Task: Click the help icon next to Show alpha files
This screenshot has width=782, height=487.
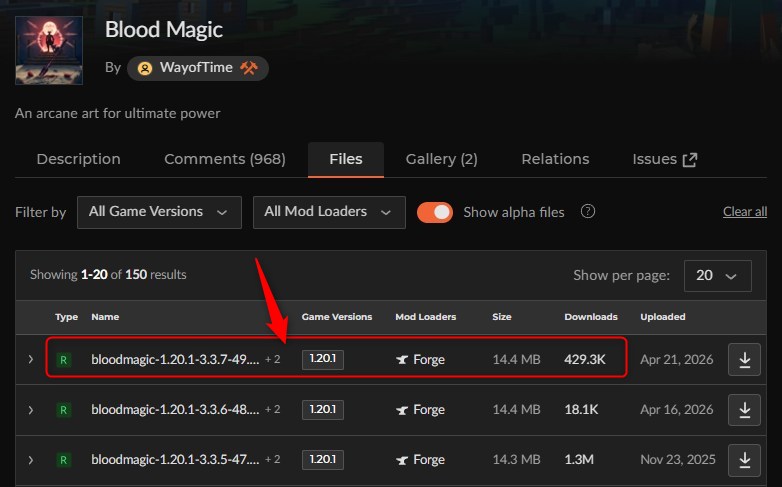Action: 587,212
